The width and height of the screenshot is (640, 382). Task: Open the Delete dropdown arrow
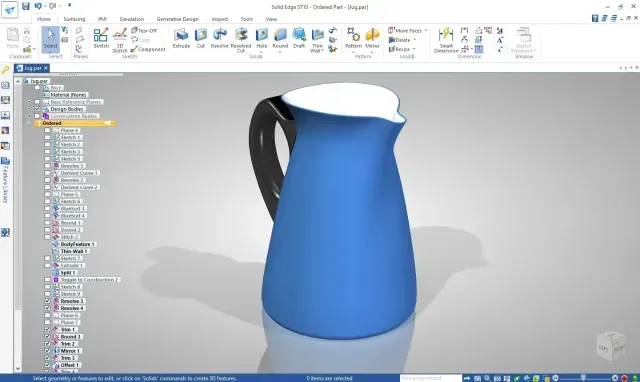(x=415, y=40)
